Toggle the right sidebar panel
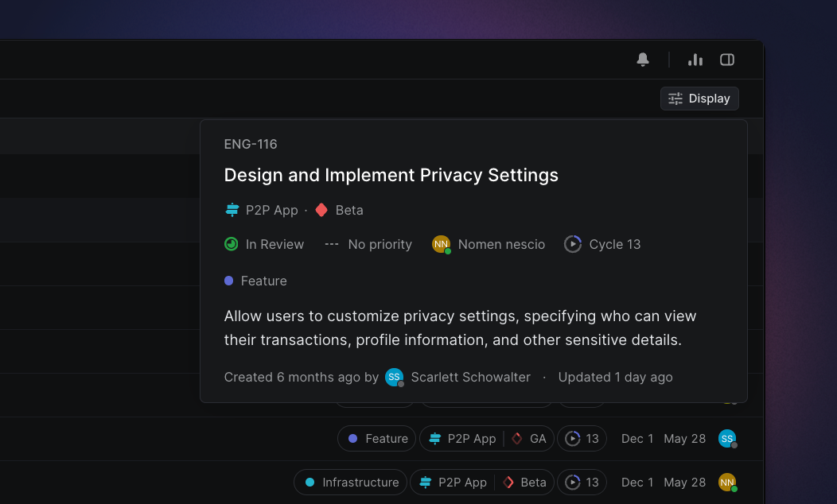Viewport: 837px width, 504px height. (x=726, y=60)
